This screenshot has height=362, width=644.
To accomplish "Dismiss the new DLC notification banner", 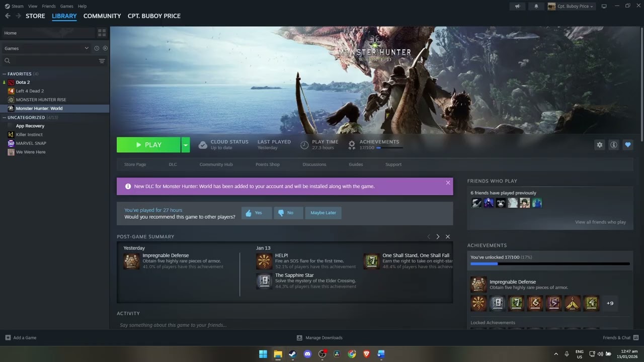I will 448,183.
